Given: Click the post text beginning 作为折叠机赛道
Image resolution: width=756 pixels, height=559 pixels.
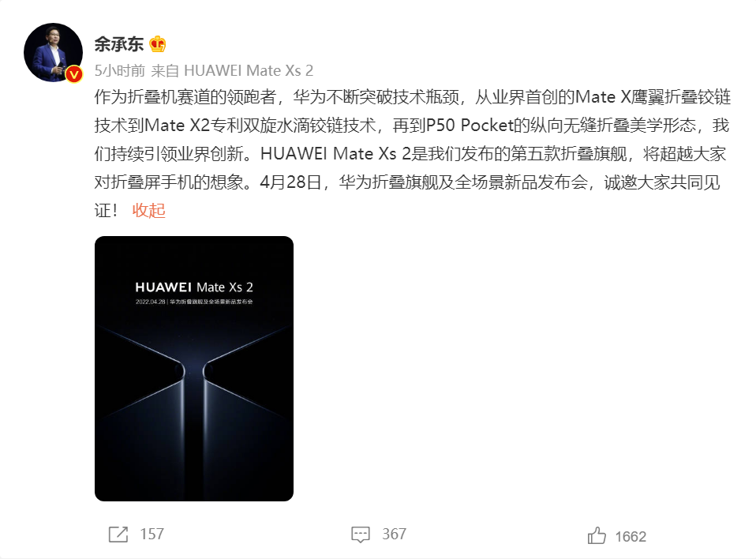Looking at the screenshot, I should [x=412, y=154].
